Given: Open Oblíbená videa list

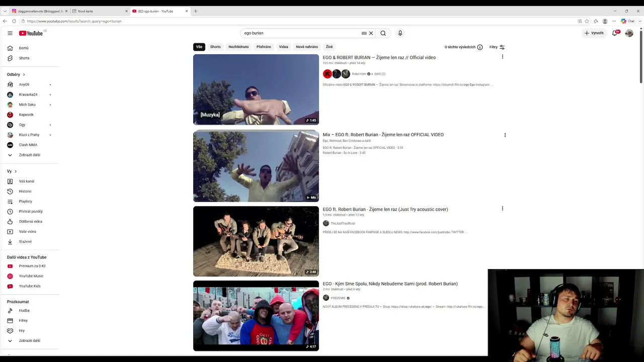Looking at the screenshot, I should (30, 222).
